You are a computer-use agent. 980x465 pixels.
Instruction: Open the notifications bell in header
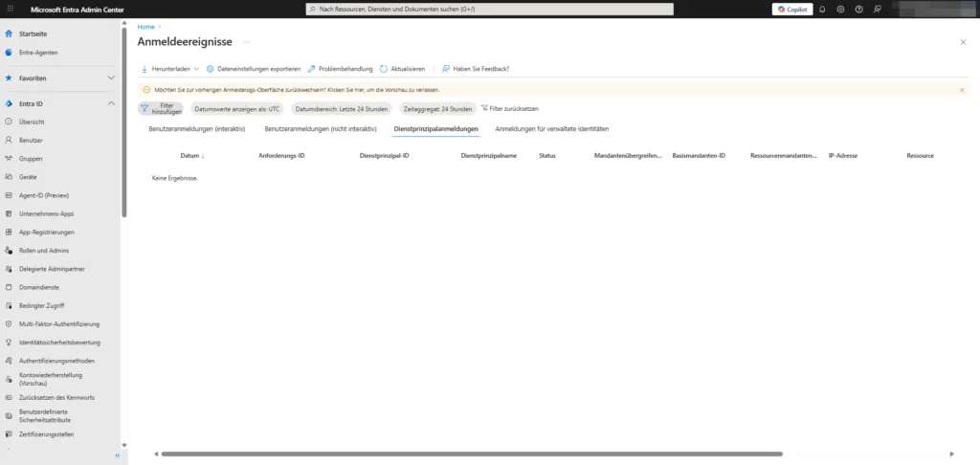822,9
